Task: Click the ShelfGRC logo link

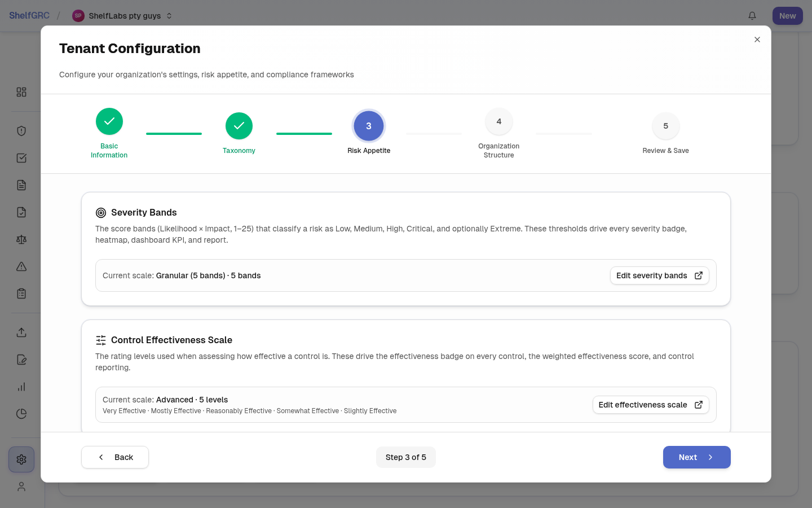Action: point(29,16)
